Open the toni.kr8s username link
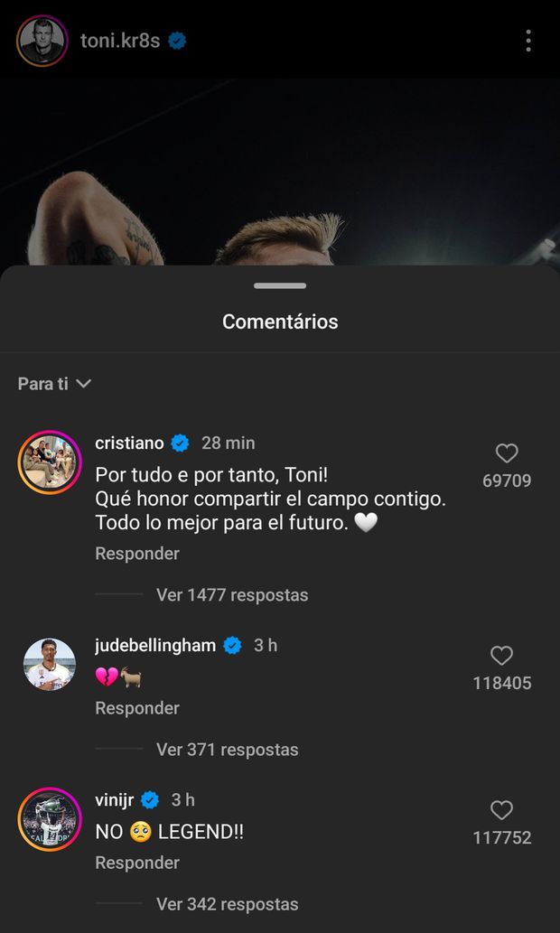This screenshot has height=933, width=560. [x=120, y=41]
